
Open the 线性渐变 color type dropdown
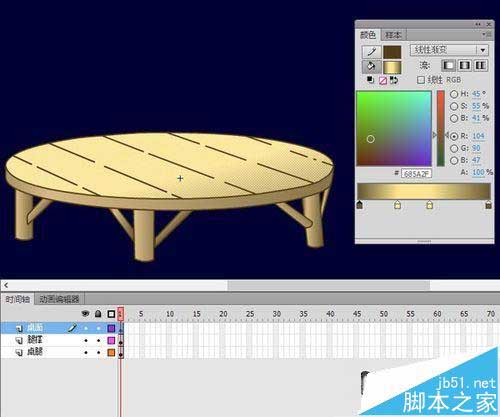(x=449, y=50)
